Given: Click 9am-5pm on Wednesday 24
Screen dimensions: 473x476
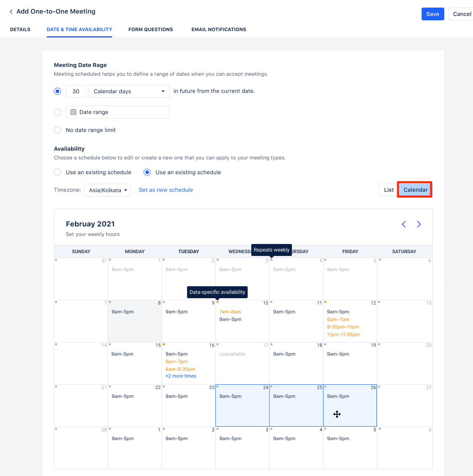Looking at the screenshot, I should click(230, 396).
